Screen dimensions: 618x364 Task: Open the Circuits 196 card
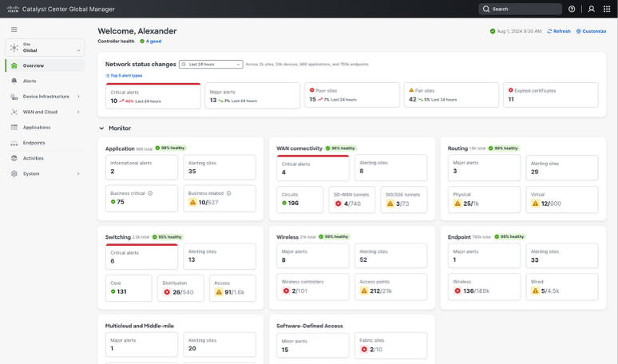point(300,200)
